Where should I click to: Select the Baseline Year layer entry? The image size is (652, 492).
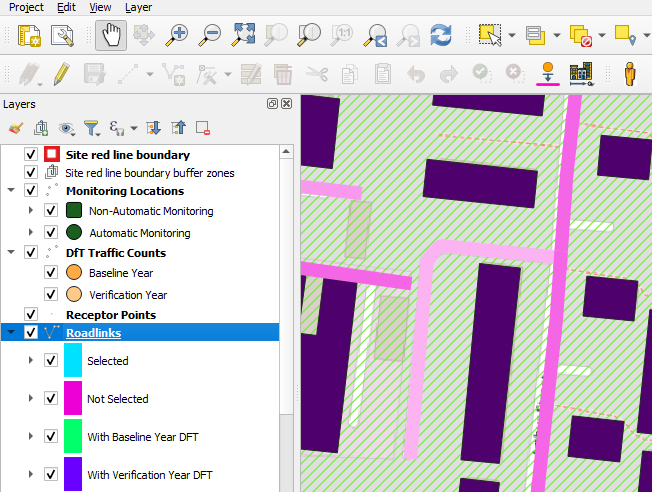coord(122,273)
